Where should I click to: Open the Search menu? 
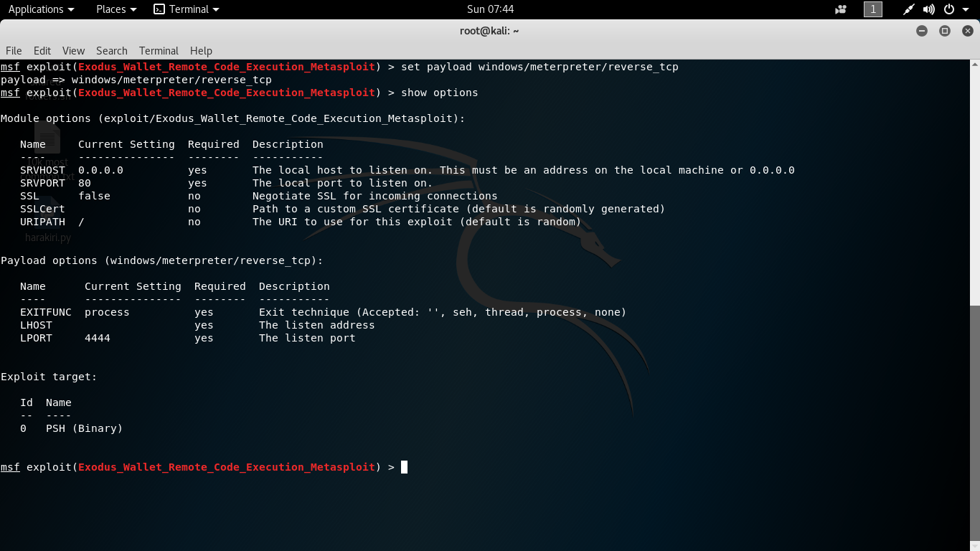(112, 51)
